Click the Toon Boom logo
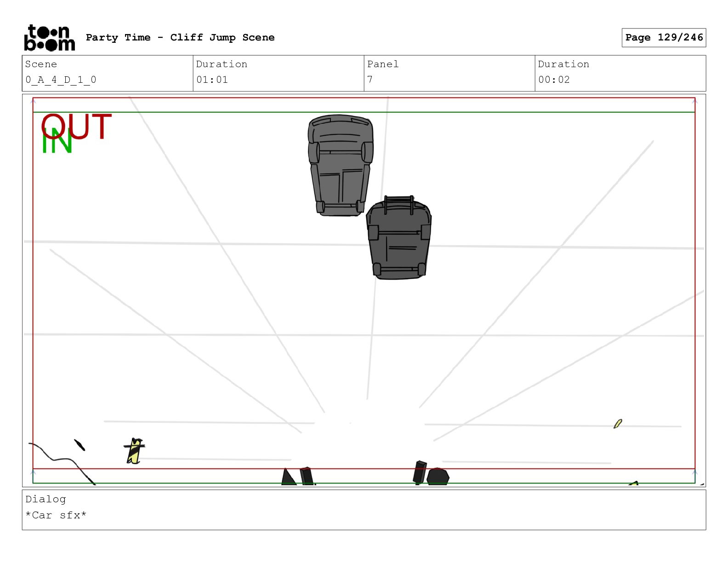 pos(49,37)
